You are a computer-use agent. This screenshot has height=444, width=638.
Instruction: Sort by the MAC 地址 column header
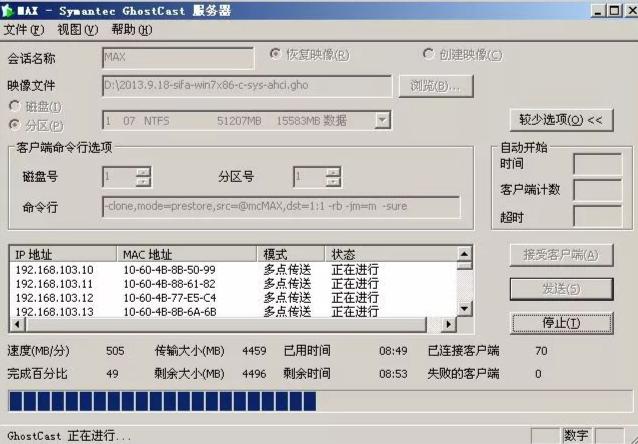coord(187,254)
